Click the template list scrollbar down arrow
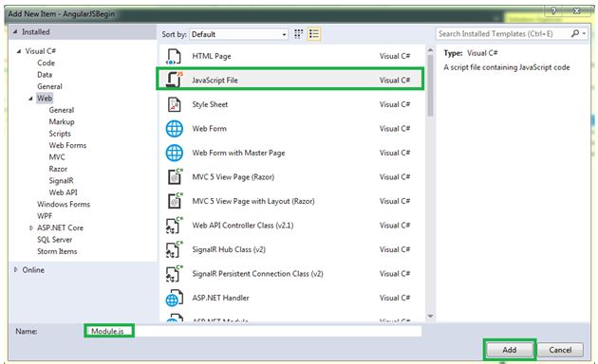This screenshot has height=364, width=598. [x=430, y=316]
